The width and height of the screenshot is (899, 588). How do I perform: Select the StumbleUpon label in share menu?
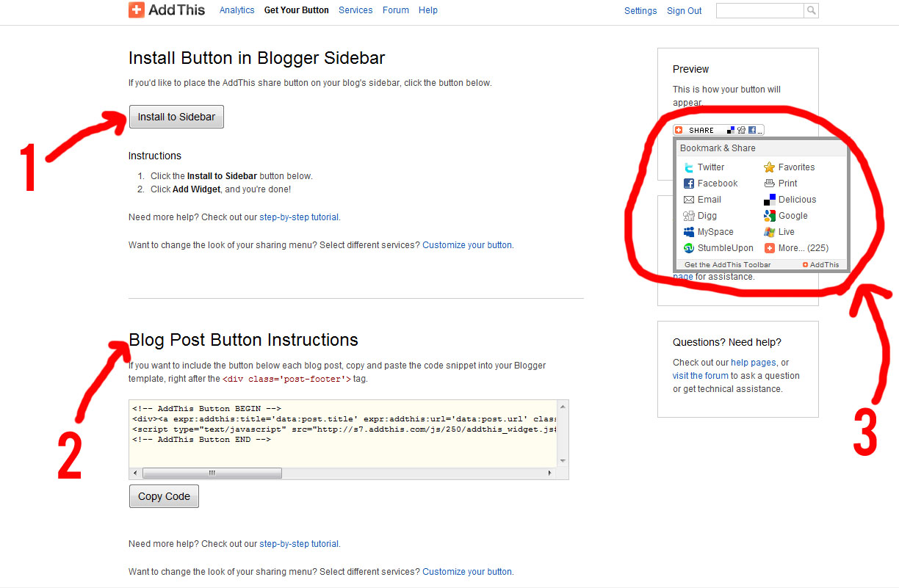[726, 248]
